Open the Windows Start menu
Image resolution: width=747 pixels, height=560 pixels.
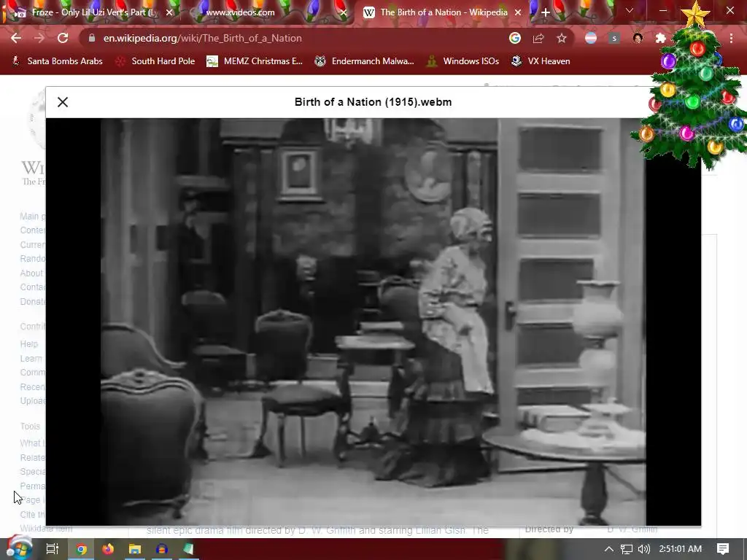[x=18, y=548]
